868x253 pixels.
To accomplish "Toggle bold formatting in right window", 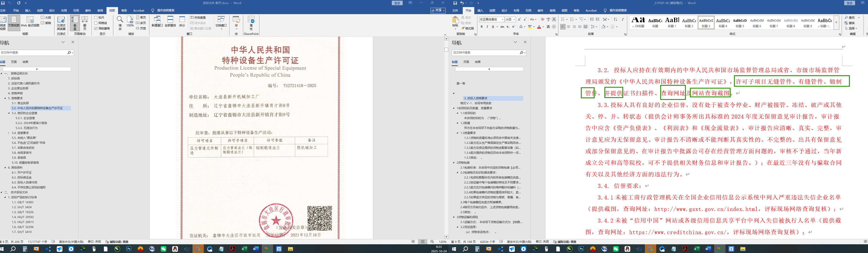I will click(482, 27).
